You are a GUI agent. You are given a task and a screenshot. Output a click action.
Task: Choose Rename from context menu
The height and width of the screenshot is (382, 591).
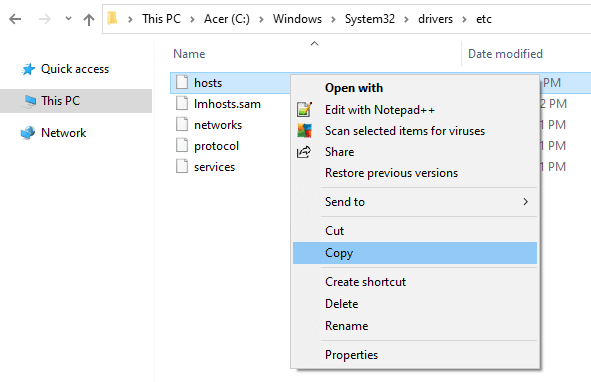[x=415, y=326]
